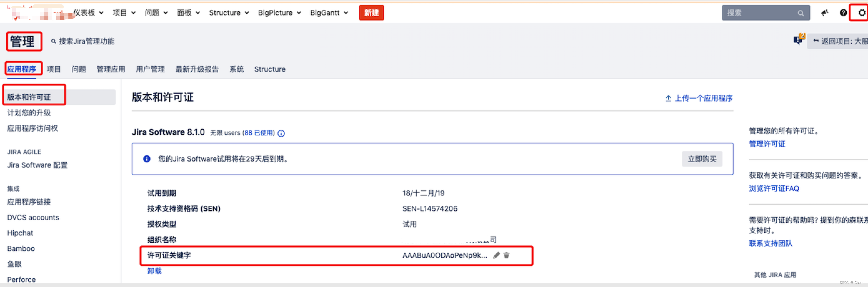This screenshot has height=287, width=868.
Task: Open 应用程序链接 in sidebar
Action: pyautogui.click(x=29, y=202)
